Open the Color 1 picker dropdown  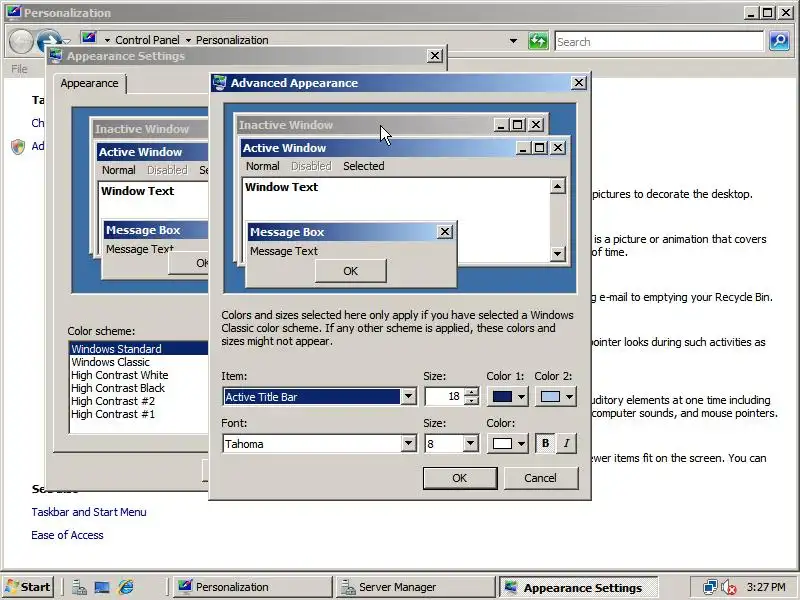pyautogui.click(x=508, y=396)
